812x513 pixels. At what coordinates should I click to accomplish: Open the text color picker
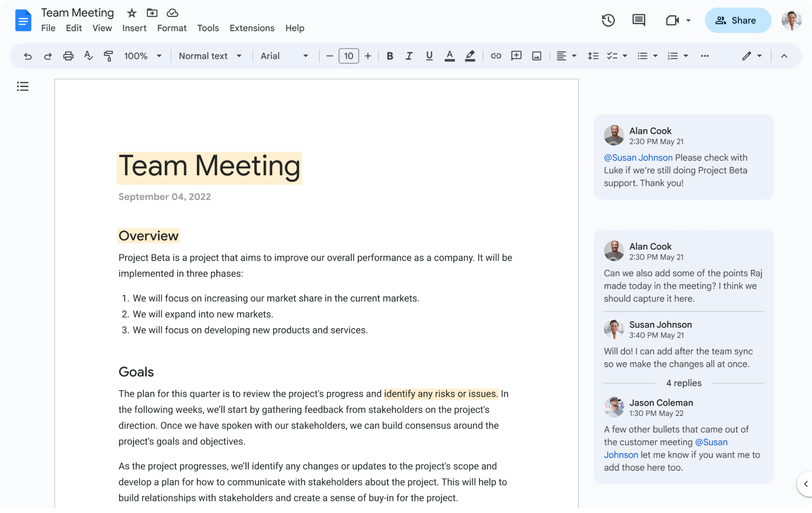tap(449, 56)
